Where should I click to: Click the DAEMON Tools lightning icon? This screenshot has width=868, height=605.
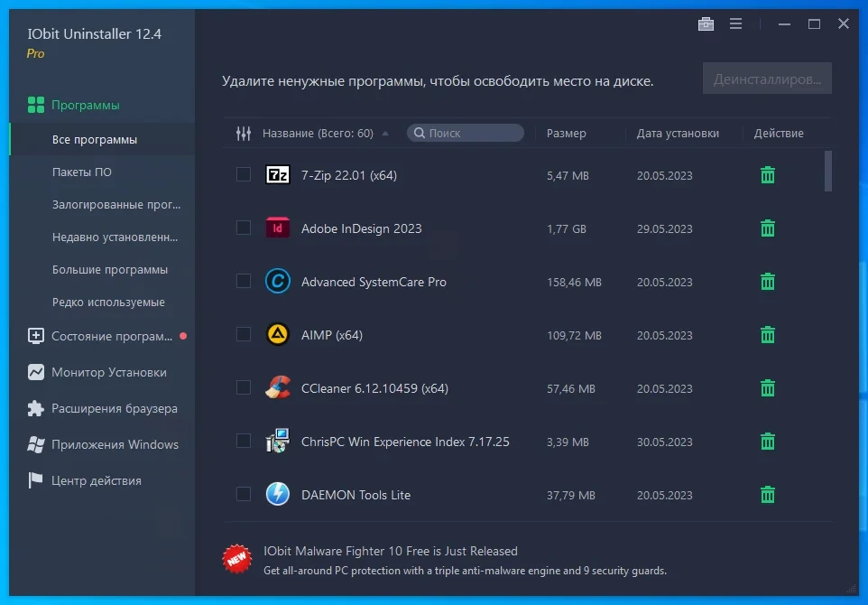tap(277, 494)
